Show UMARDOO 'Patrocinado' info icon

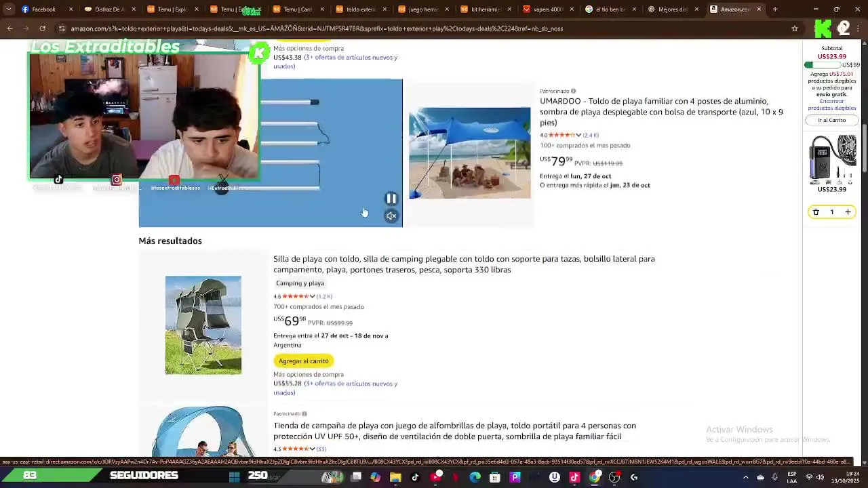(x=573, y=91)
